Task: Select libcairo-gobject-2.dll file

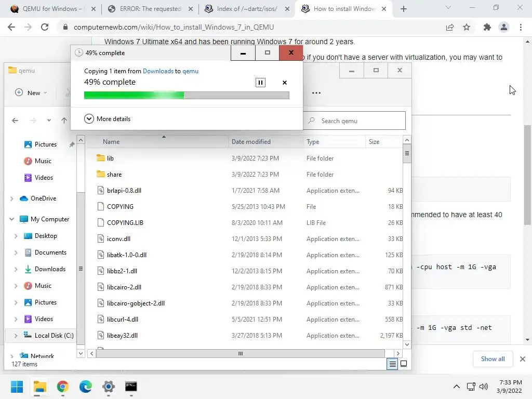Action: tap(136, 303)
